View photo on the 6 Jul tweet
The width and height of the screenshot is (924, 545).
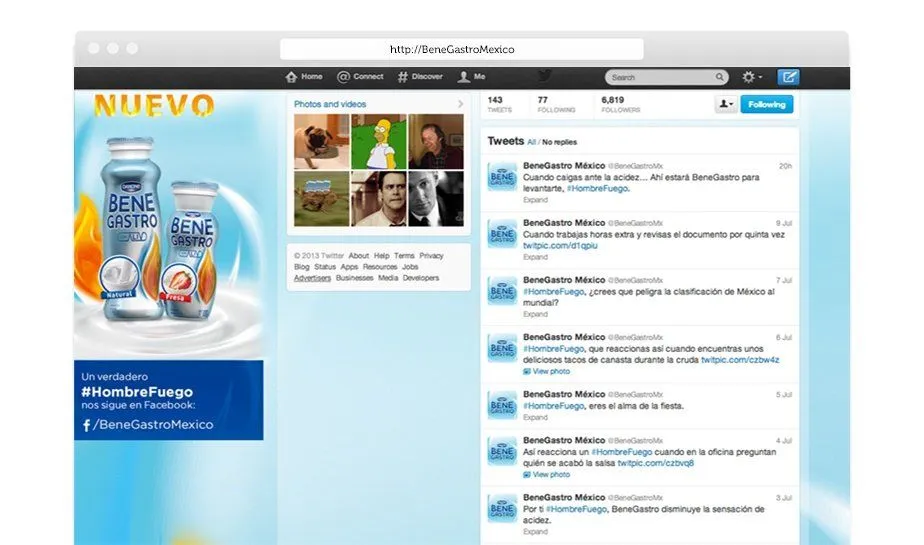(547, 371)
